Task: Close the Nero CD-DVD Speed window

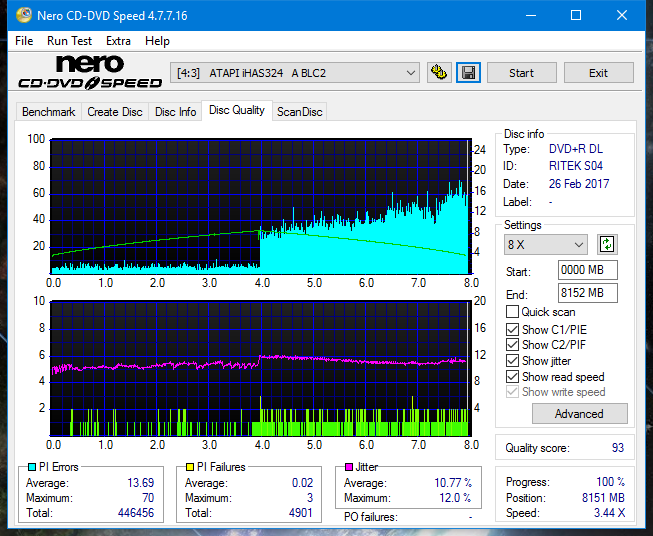Action: (622, 15)
